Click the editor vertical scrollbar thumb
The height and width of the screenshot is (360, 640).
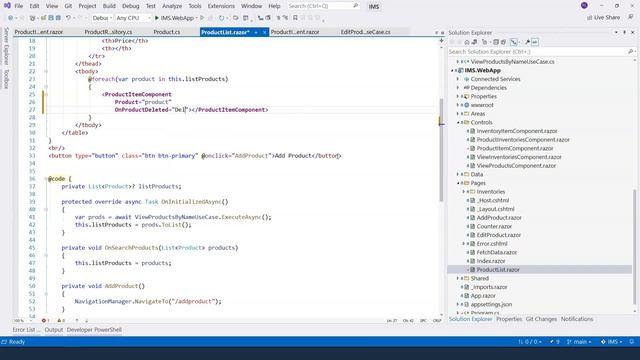pos(441,150)
